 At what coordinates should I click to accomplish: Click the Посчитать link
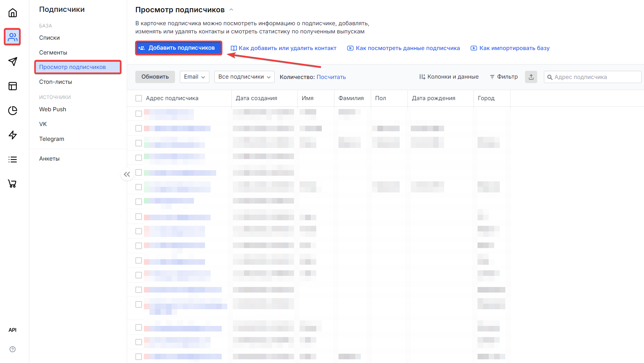(x=331, y=77)
